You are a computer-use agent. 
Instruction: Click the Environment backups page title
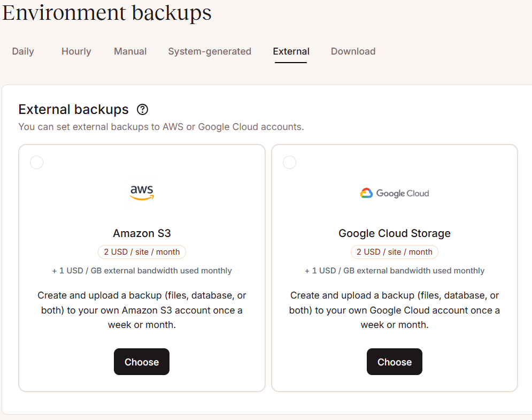107,13
